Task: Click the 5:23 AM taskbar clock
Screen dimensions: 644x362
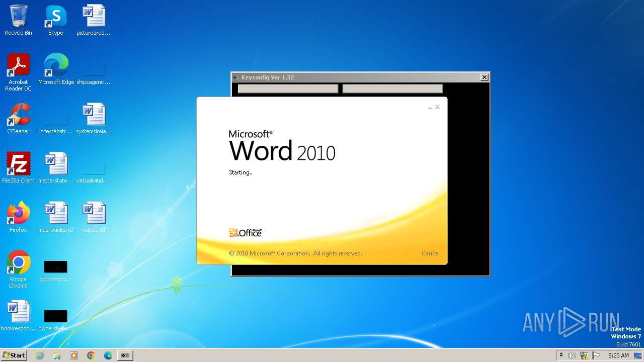Action: pyautogui.click(x=618, y=355)
